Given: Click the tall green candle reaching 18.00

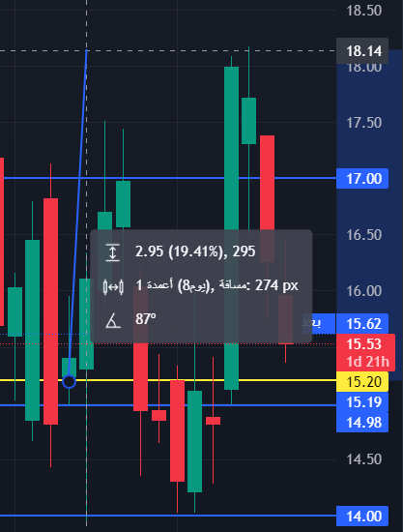Looking at the screenshot, I should click(x=232, y=228).
